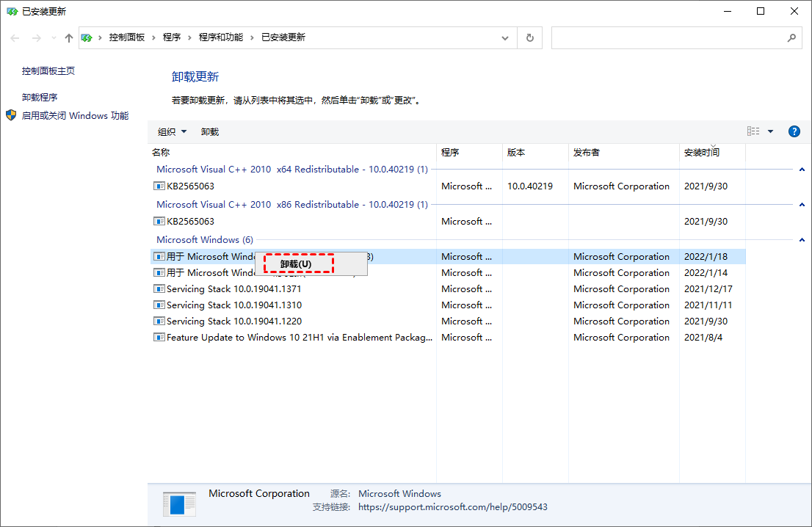Viewport: 812px width, 527px height.
Task: Click icon of Servicing Stack 10.0.19041.1371 row
Action: pos(159,288)
